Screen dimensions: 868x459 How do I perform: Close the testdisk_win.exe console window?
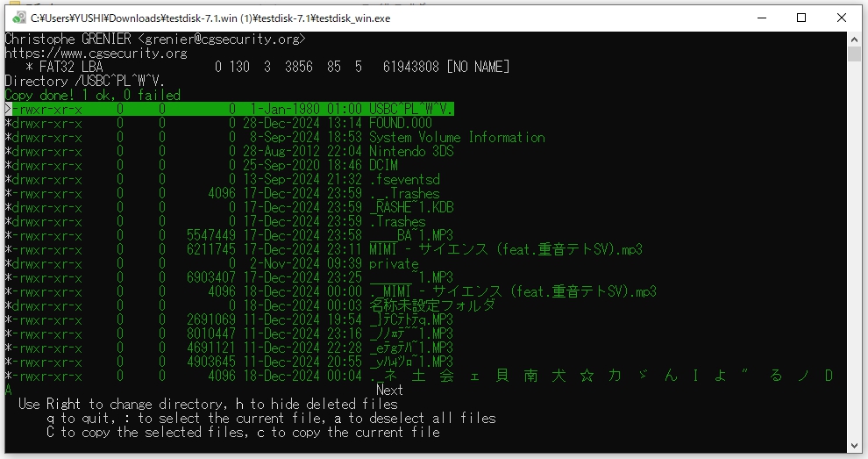[843, 18]
